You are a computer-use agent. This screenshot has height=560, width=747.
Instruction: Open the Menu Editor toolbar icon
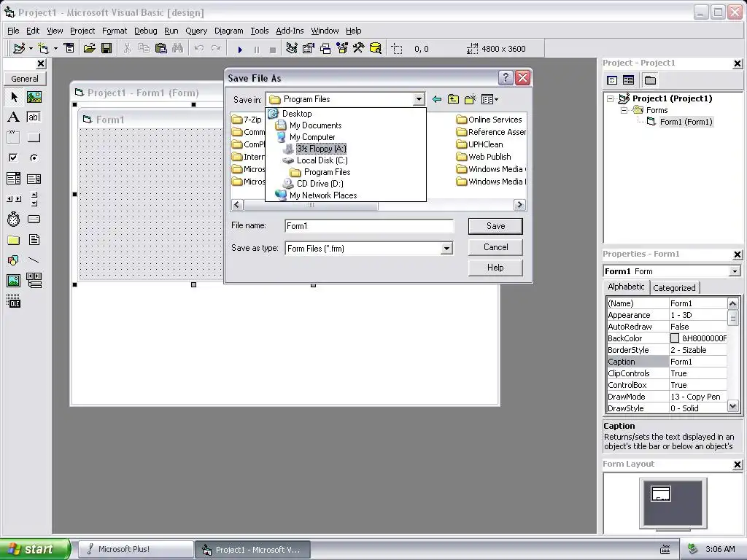pyautogui.click(x=69, y=49)
